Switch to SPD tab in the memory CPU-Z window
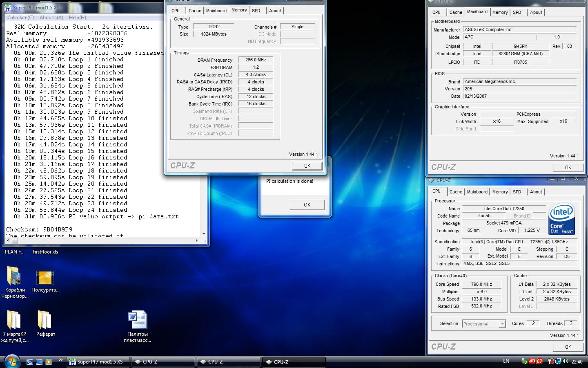 (256, 11)
